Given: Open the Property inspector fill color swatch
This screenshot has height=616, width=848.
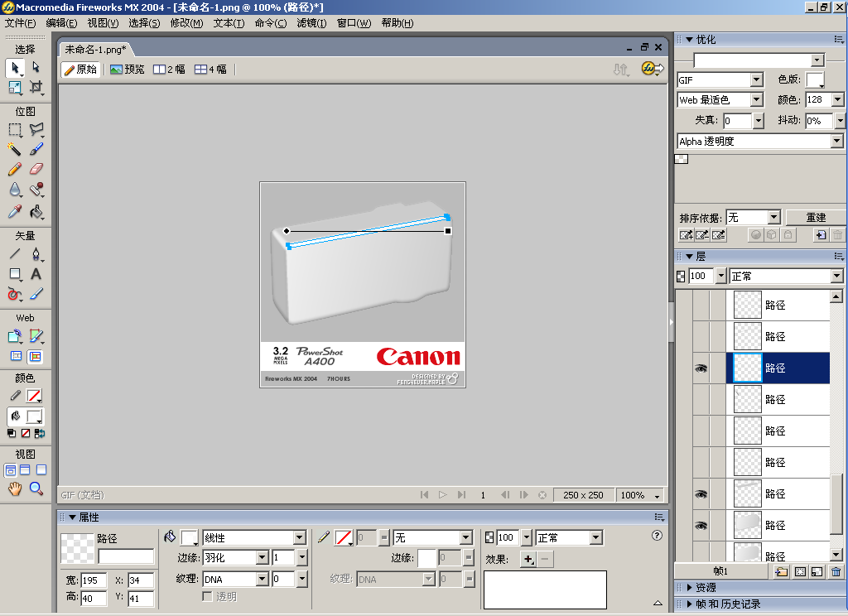Looking at the screenshot, I should (x=190, y=537).
